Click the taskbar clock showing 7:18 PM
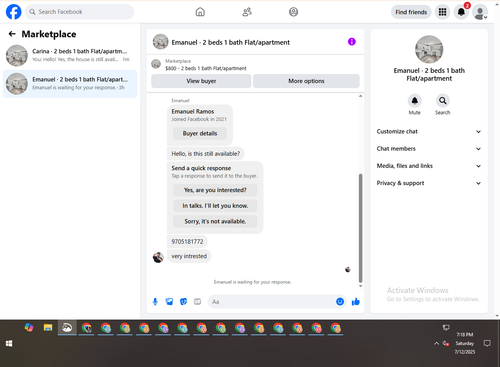This screenshot has width=500, height=367. pyautogui.click(x=465, y=343)
